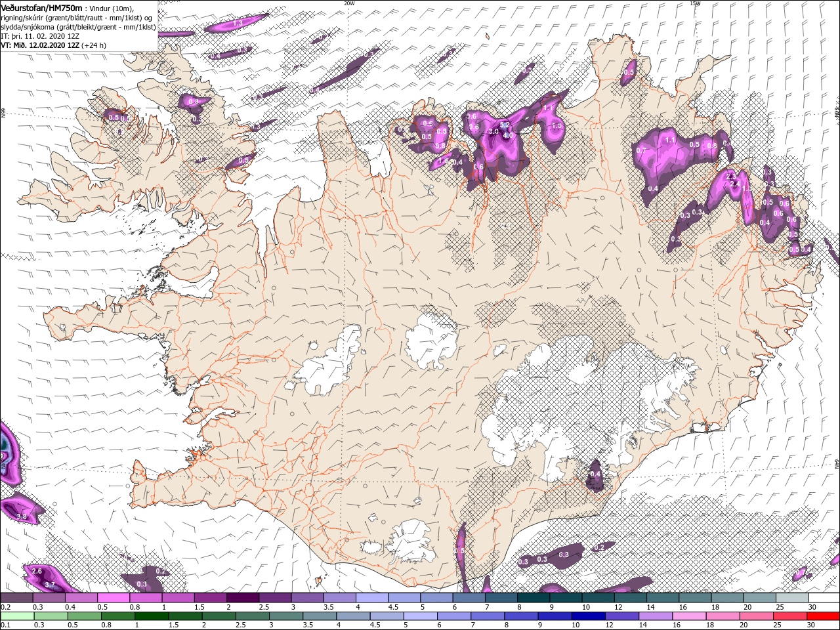Select dark purple swatch between 2 and 2.5, upper legend
The height and width of the screenshot is (630, 840).
241,598
